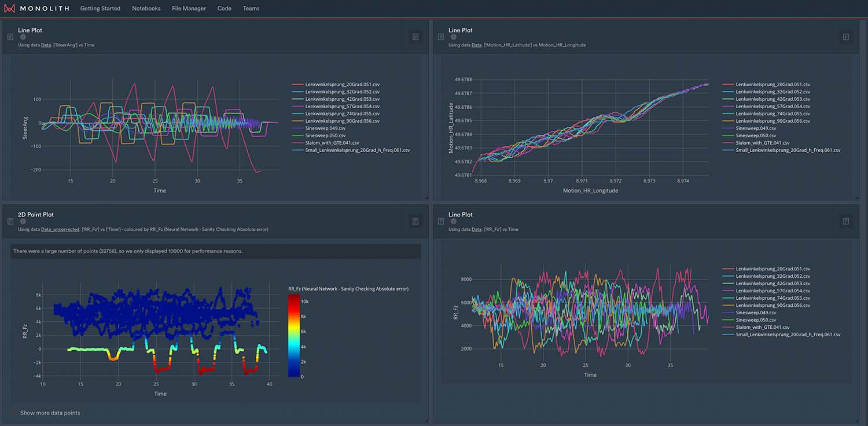The image size is (868, 426).
Task: Open the Teams menu item
Action: click(251, 9)
